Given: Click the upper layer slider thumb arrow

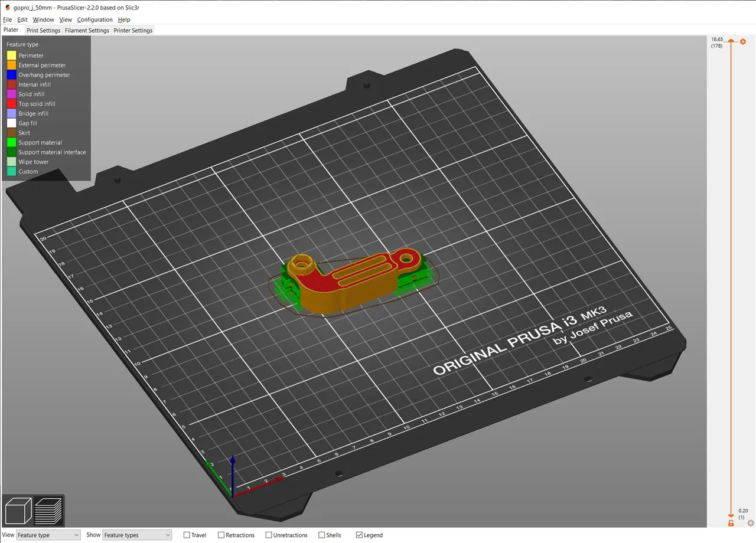Looking at the screenshot, I should (x=731, y=41).
